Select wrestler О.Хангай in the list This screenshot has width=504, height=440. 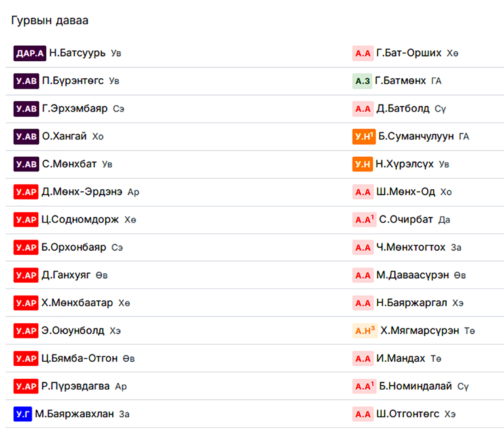coord(64,136)
